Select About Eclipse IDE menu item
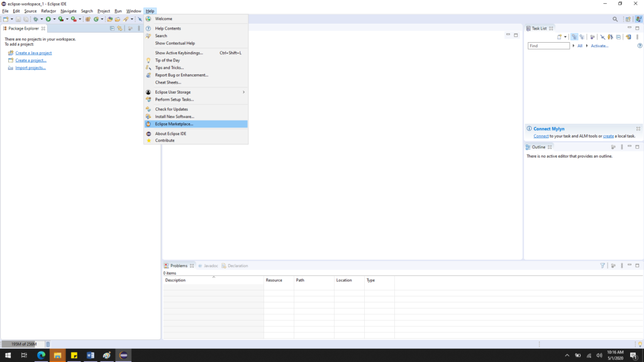The height and width of the screenshot is (362, 644). [x=196, y=134]
